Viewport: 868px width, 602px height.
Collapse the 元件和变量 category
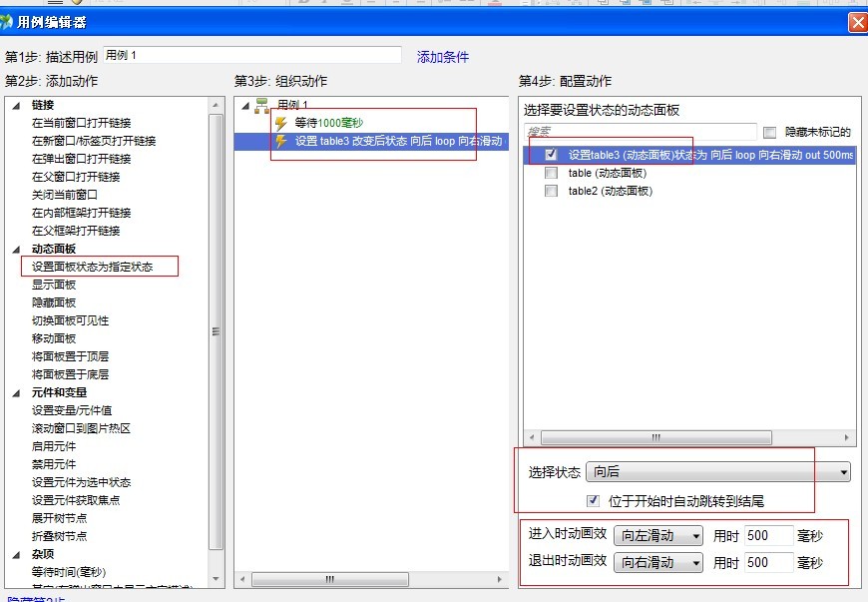pyautogui.click(x=17, y=393)
